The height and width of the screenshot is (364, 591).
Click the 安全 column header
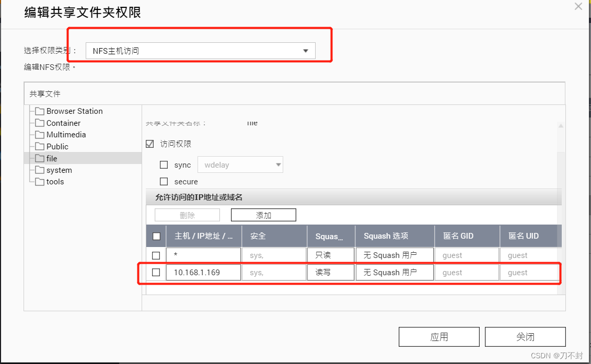(x=274, y=236)
